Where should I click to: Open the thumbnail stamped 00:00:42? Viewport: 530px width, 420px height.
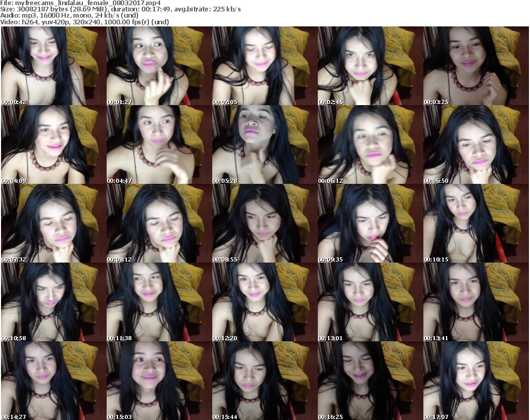click(54, 66)
